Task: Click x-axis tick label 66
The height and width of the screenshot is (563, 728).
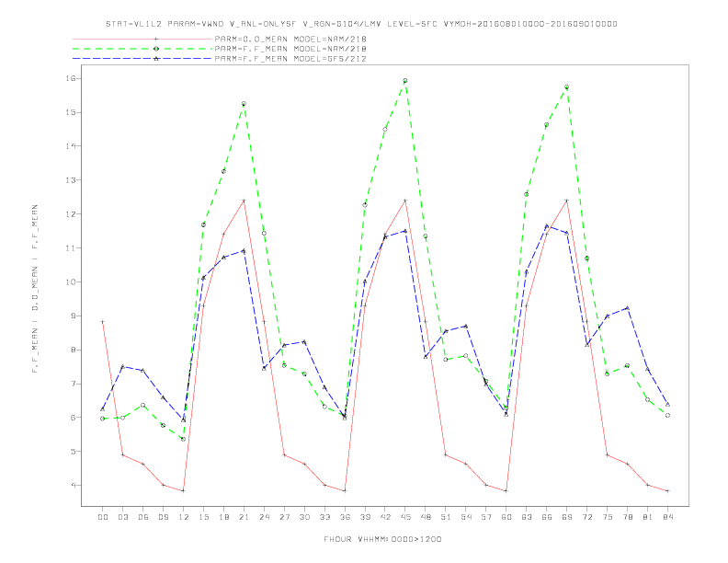Action: [547, 517]
